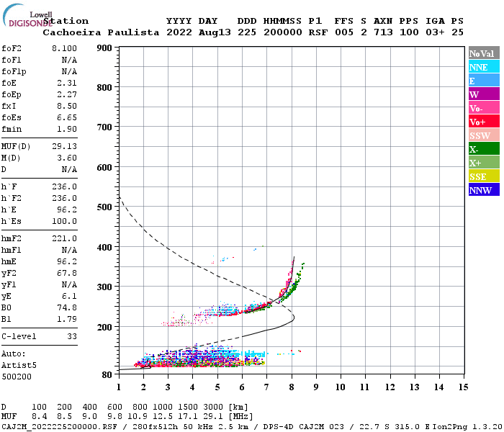This screenshot has width=504, height=432.
Task: Click the 200 km y-axis label
Action: coord(104,327)
